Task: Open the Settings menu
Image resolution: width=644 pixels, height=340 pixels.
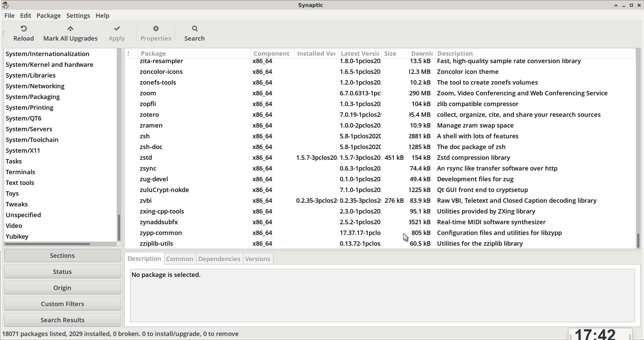Action: [78, 16]
